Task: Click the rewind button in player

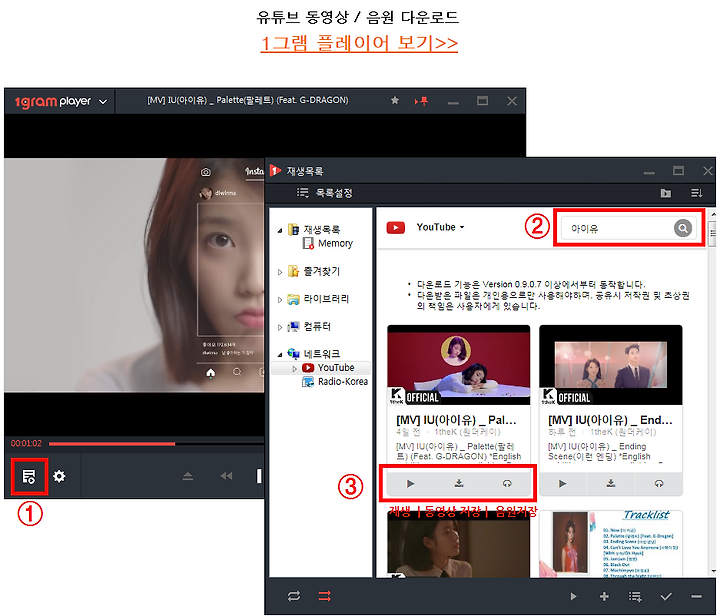Action: tap(226, 476)
